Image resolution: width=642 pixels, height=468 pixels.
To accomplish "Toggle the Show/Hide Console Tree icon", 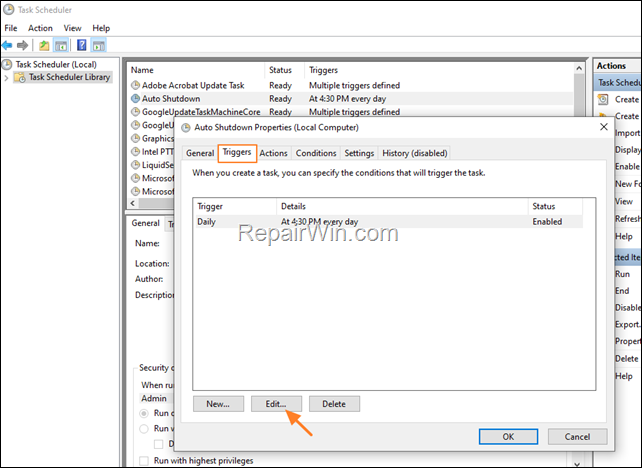I will [x=61, y=45].
